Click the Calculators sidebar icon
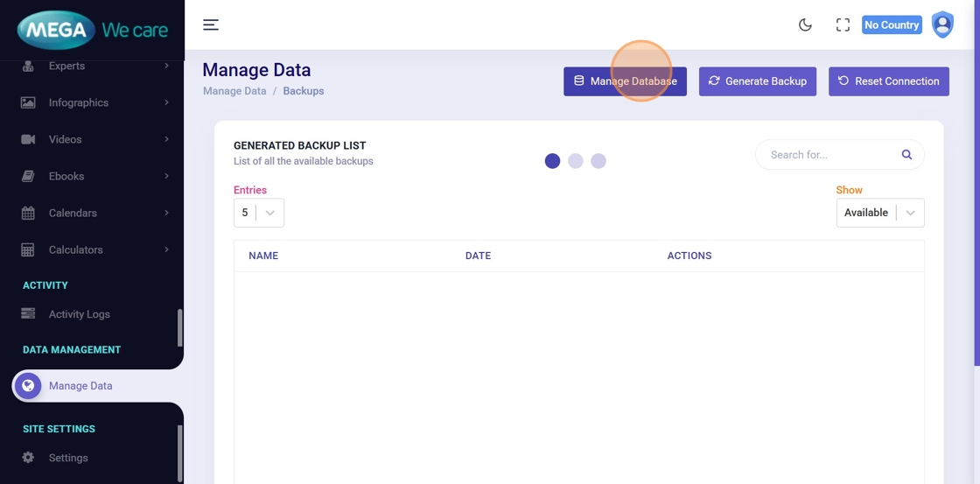This screenshot has height=484, width=980. pyautogui.click(x=28, y=249)
